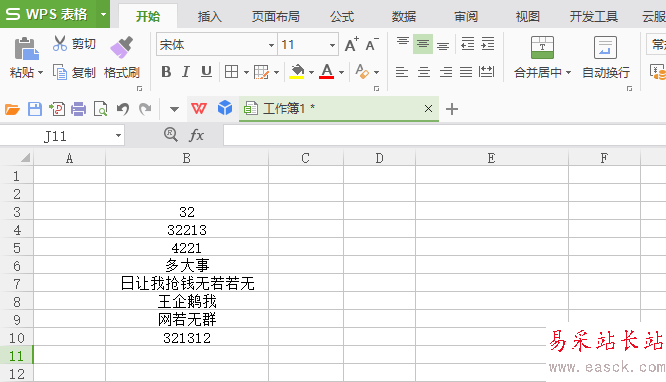Export to PDF icon
Viewport: 666px width, 382px height.
click(57, 109)
